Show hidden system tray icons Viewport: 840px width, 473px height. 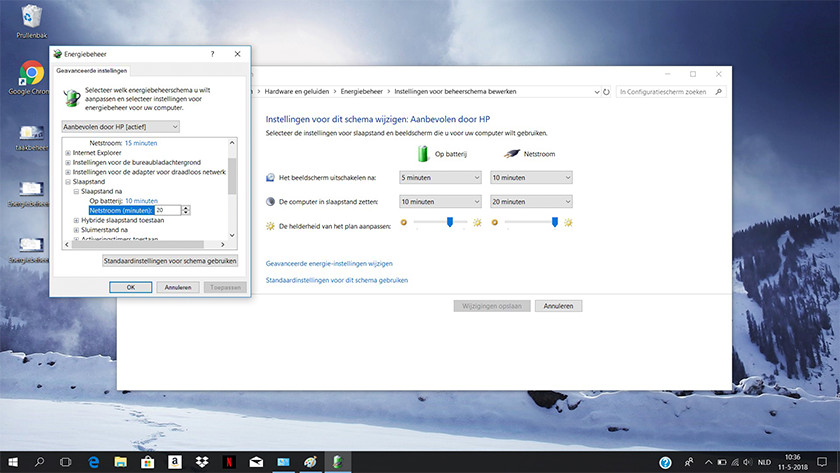[708, 462]
